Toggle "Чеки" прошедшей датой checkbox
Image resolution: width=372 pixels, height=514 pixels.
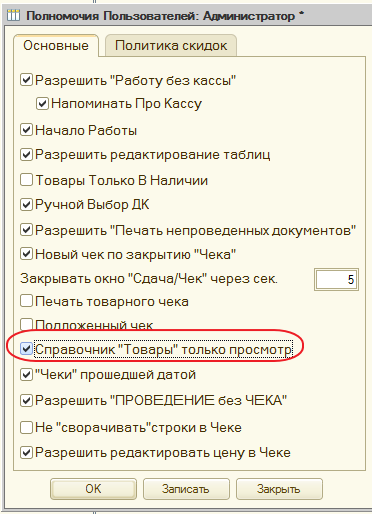coord(26,375)
